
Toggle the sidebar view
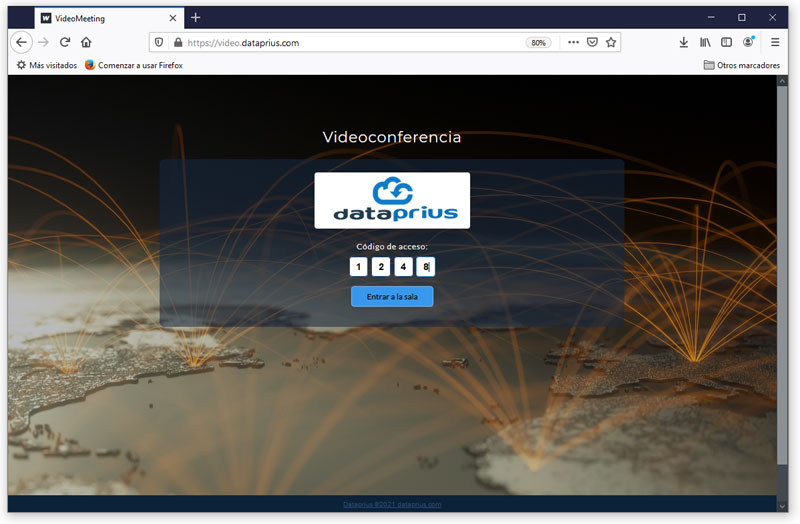727,42
